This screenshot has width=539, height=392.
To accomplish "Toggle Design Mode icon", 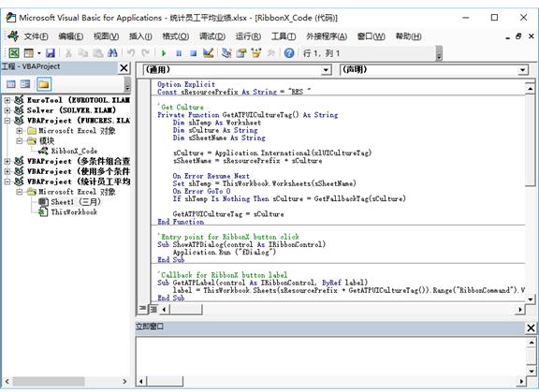I will [209, 53].
